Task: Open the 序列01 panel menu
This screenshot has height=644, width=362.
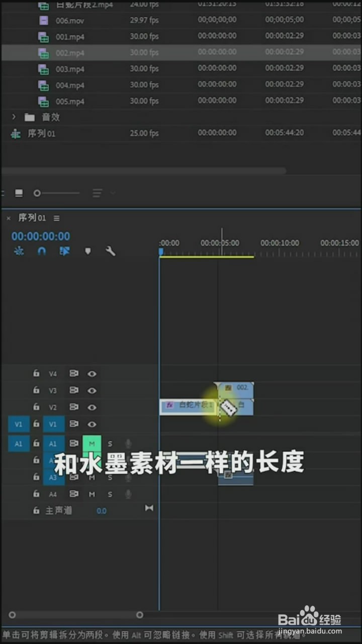Action: click(56, 218)
